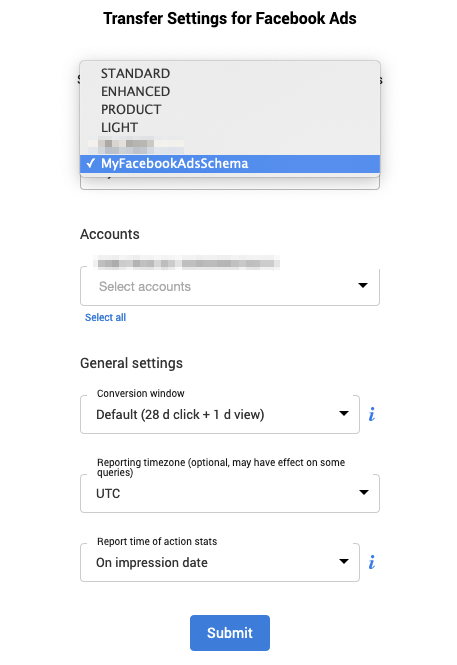Open the Reporting timezone UTC dropdown
This screenshot has width=457, height=665.
[x=230, y=493]
